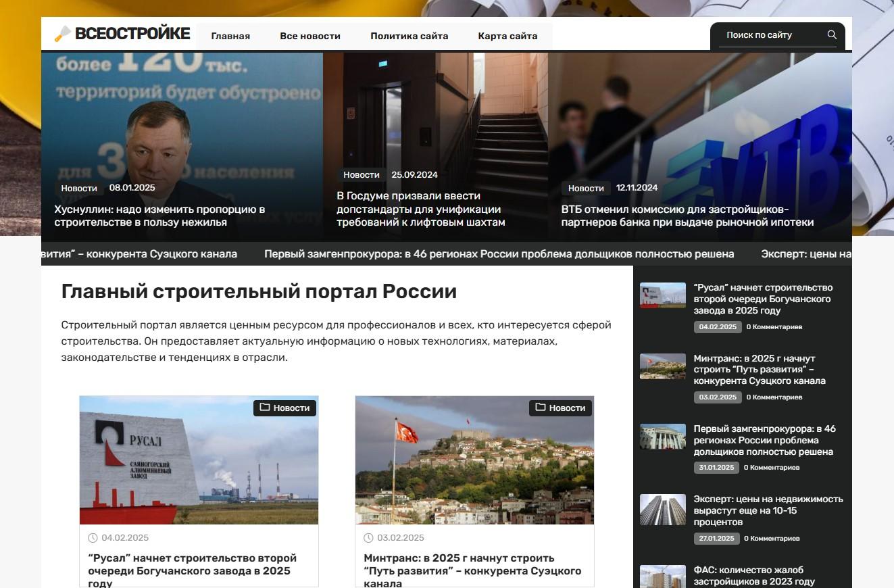Open the Все новости menu item

310,36
